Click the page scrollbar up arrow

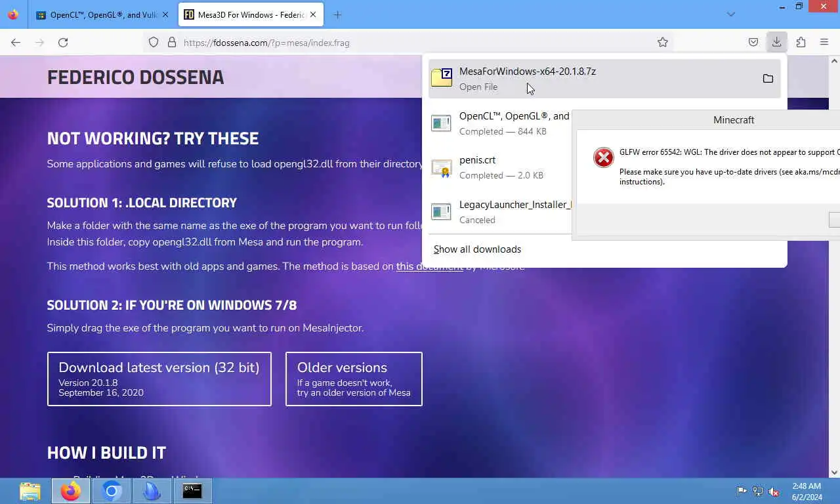tap(834, 61)
